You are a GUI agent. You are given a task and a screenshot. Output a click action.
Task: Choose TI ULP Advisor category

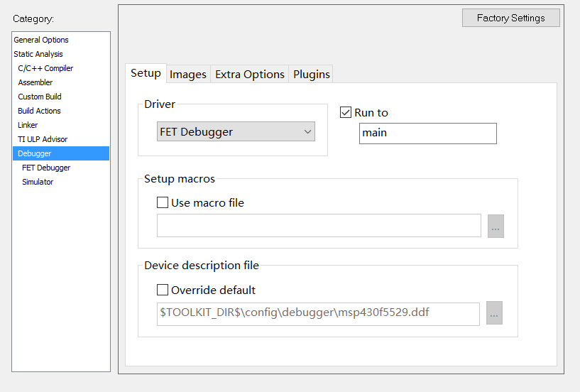tap(43, 139)
